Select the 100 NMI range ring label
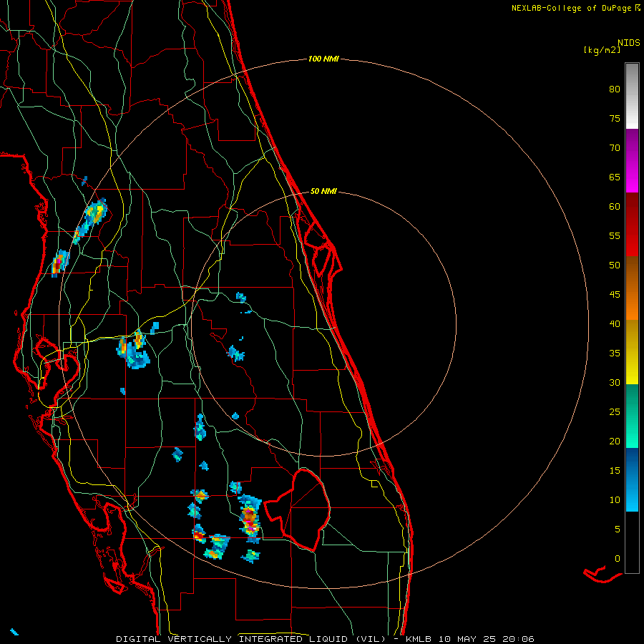Image resolution: width=644 pixels, height=644 pixels. click(x=323, y=59)
